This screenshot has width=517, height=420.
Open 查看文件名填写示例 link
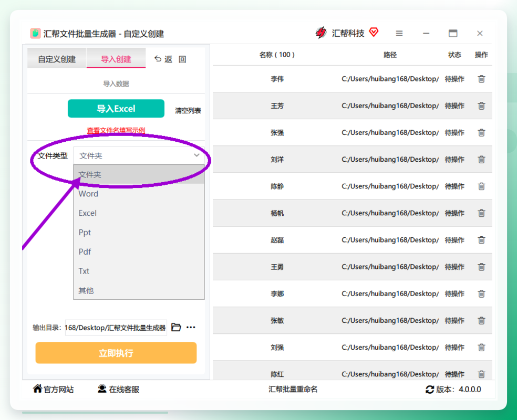click(116, 130)
